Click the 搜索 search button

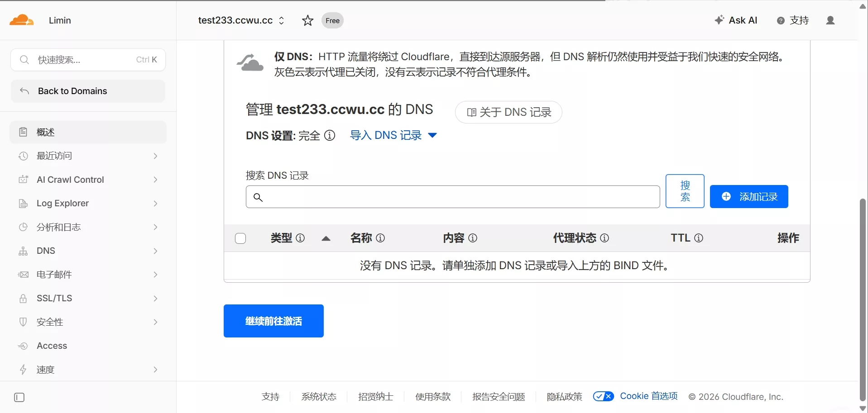point(685,191)
